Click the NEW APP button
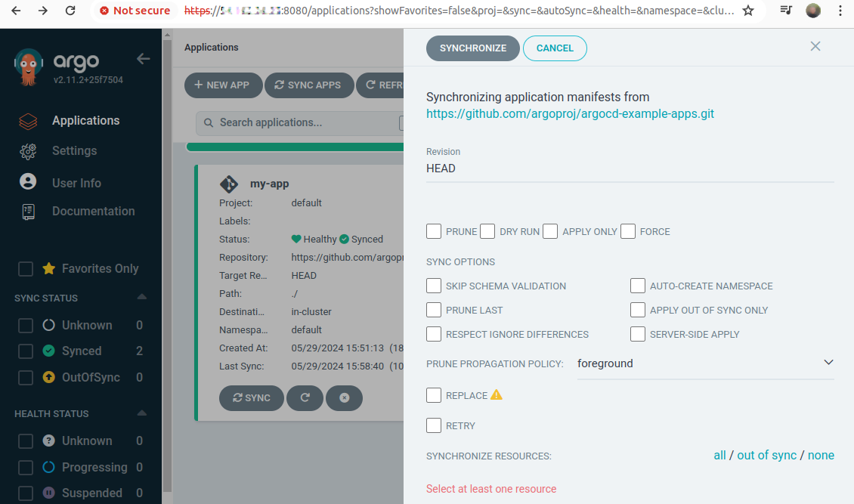Image resolution: width=854 pixels, height=504 pixels. [223, 85]
